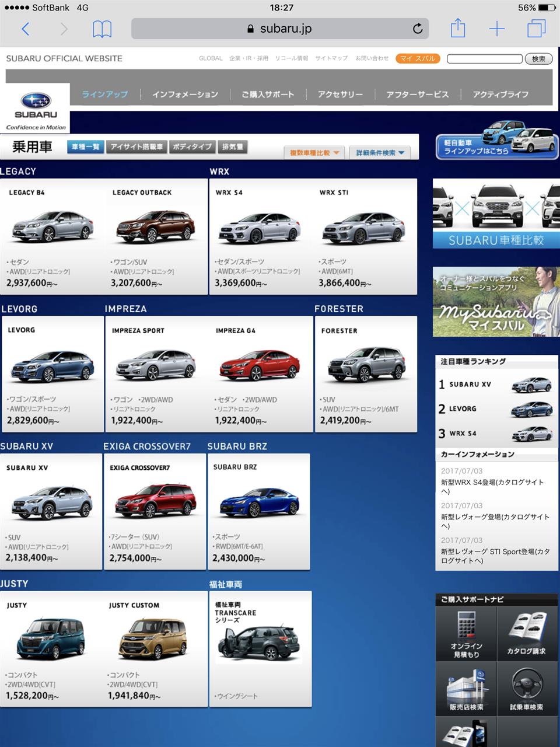Reload the page with the refresh icon

coord(418,29)
